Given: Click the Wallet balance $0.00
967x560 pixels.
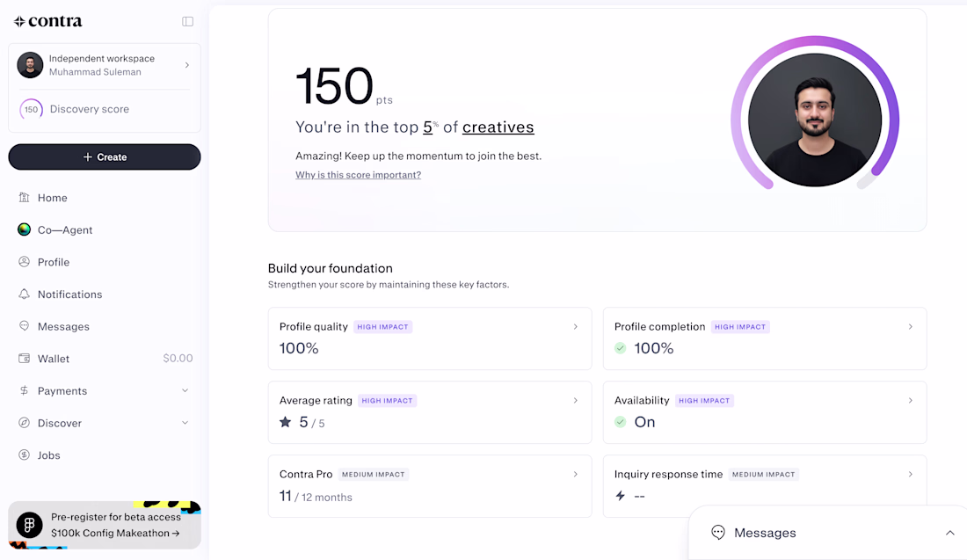Looking at the screenshot, I should coord(178,358).
